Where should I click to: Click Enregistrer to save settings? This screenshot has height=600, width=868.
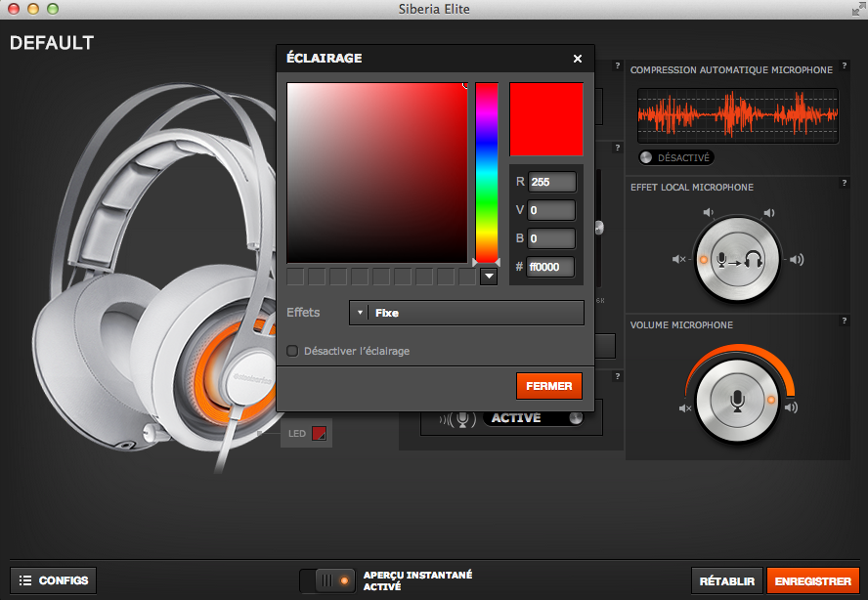(x=812, y=581)
